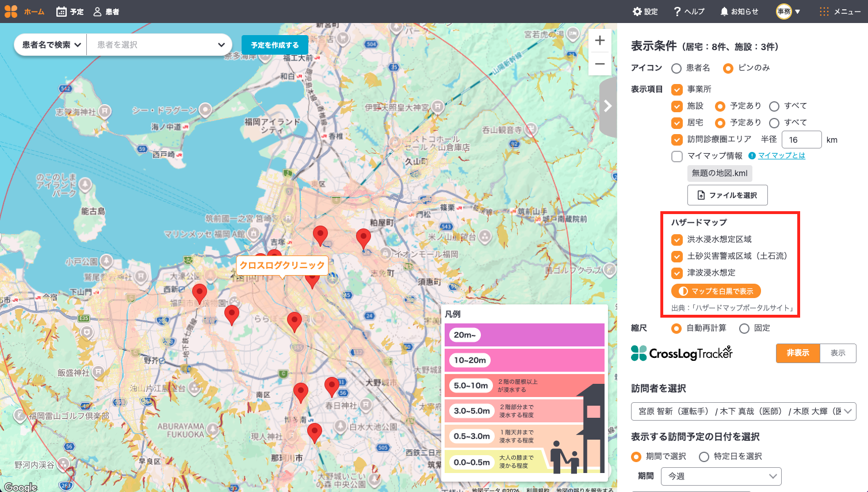Screen dimensions: 868x492
Task: Click the 20m~ legend color band
Action: click(525, 335)
